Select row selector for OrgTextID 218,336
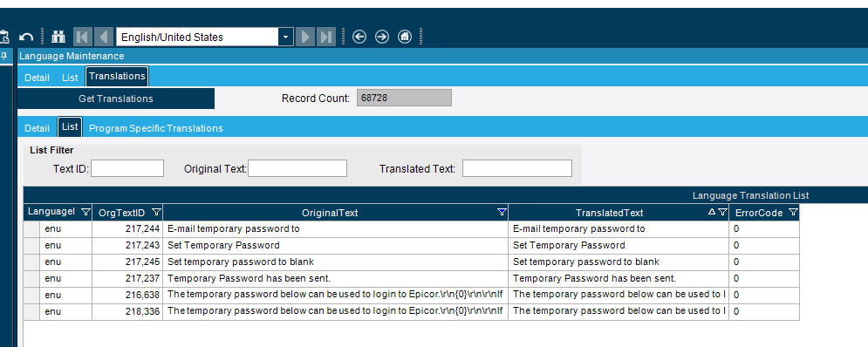 [31, 311]
